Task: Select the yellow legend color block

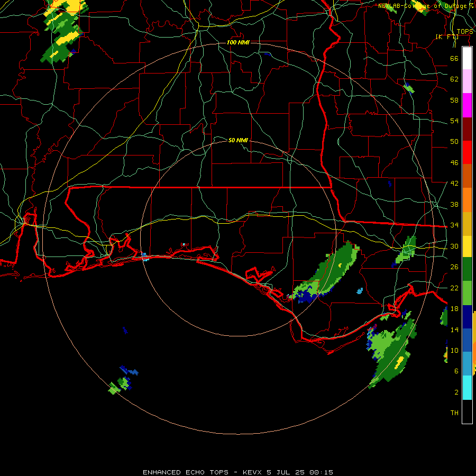Action: tap(467, 246)
